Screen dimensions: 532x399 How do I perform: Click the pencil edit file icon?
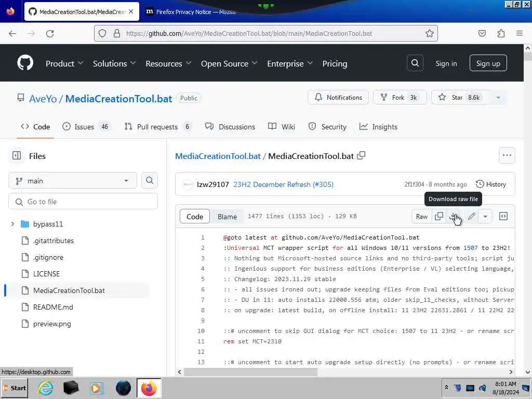471,216
